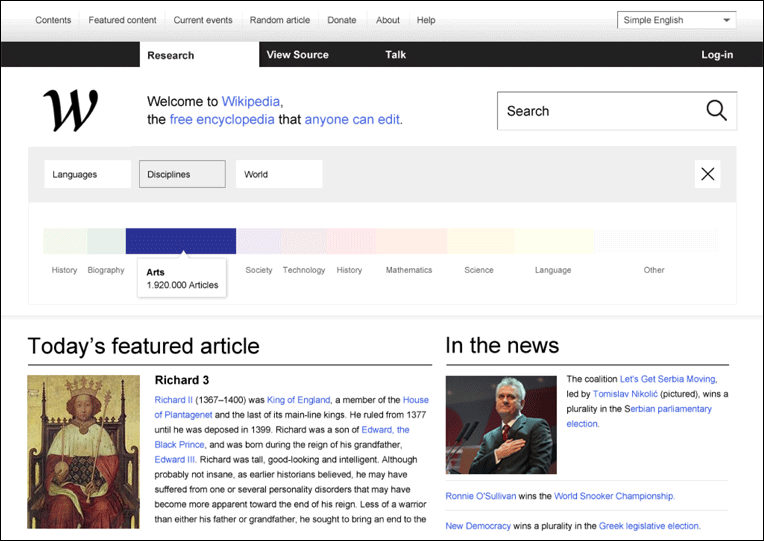The width and height of the screenshot is (764, 541).
Task: Follow the Wikipedia link in welcome text
Action: click(250, 101)
